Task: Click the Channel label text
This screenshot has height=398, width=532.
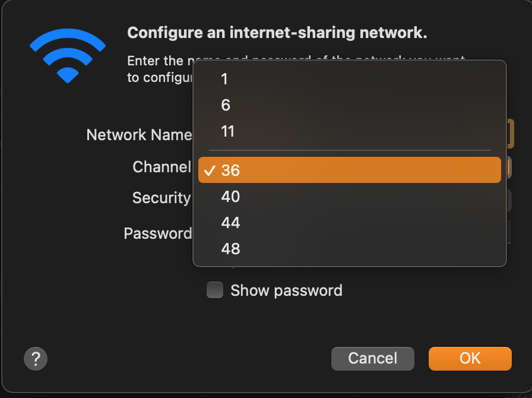Action: coord(161,168)
